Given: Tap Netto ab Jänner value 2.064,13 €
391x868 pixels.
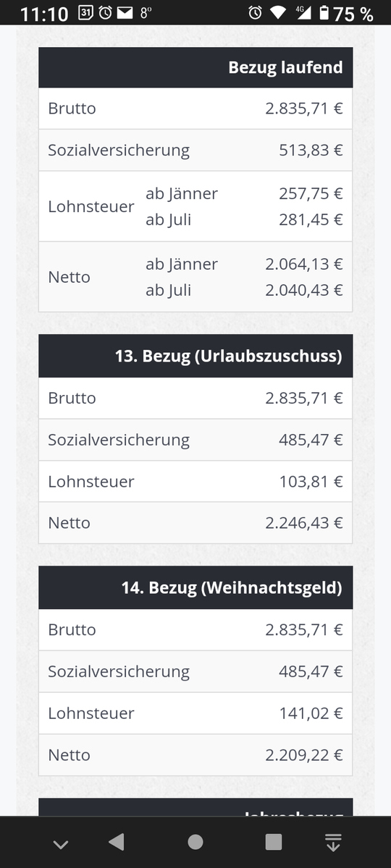Looking at the screenshot, I should click(304, 264).
